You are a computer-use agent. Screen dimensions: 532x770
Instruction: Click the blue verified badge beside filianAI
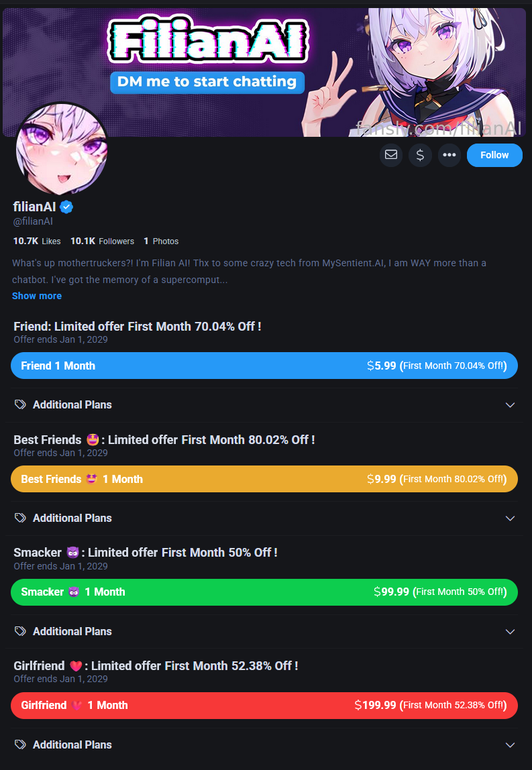66,207
